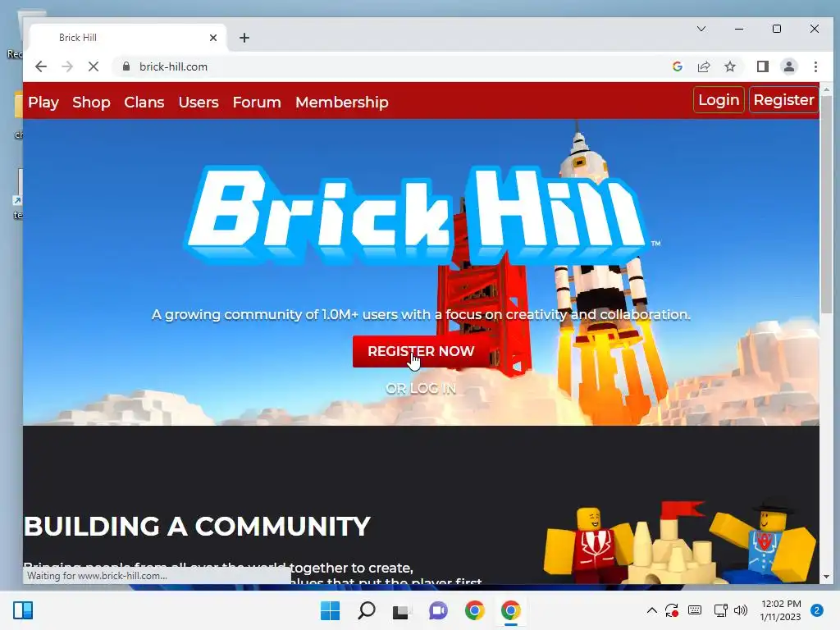Bookmark this page with the star icon

point(729,66)
